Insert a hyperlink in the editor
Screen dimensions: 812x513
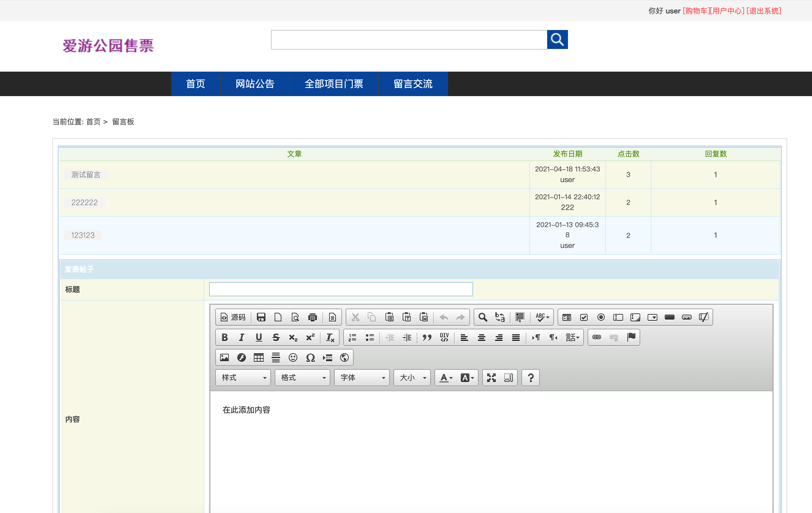pyautogui.click(x=596, y=337)
